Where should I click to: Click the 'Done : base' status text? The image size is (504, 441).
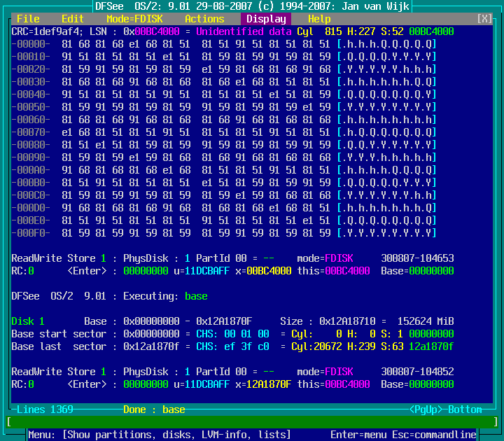[154, 409]
